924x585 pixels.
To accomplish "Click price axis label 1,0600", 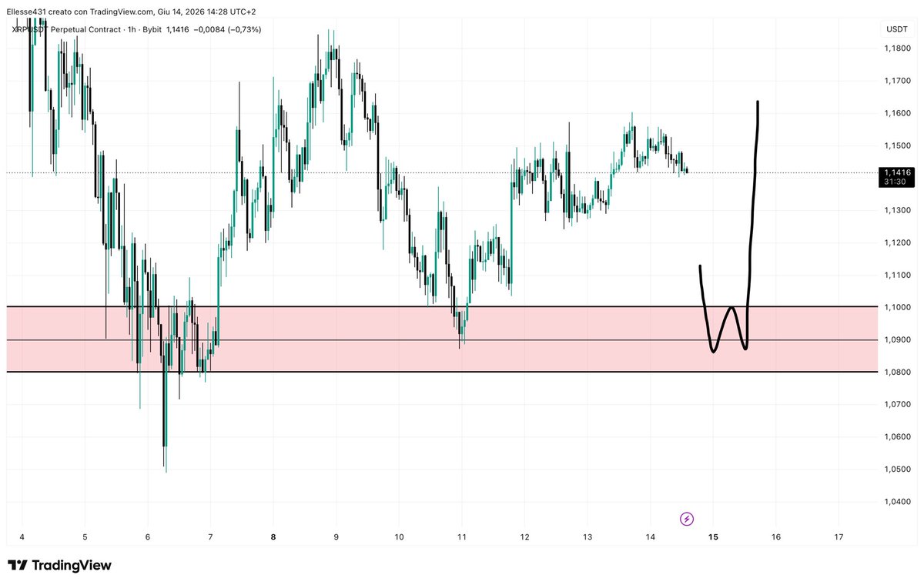I will pos(897,437).
